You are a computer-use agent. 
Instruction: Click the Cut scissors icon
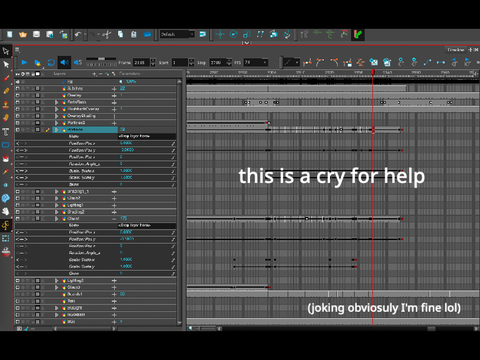point(107,34)
